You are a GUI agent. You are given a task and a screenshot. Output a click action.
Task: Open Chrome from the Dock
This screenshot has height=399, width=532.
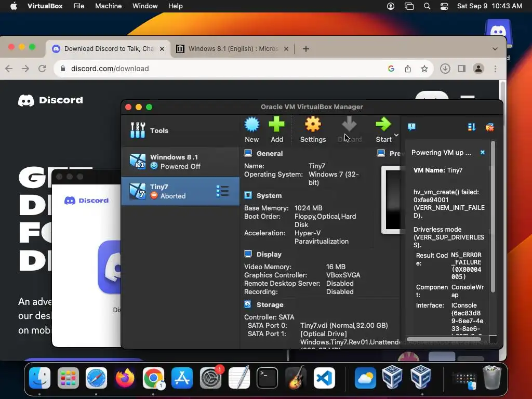point(153,378)
